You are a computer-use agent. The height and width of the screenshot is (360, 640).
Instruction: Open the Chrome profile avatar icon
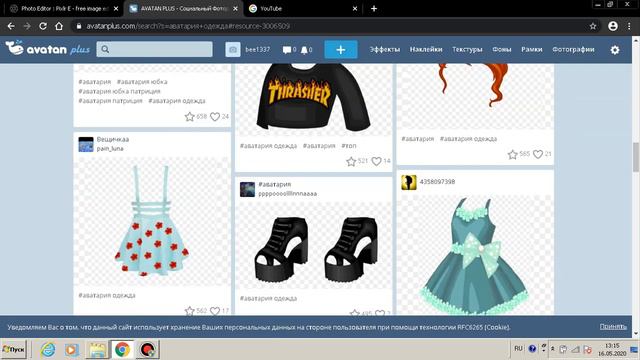click(x=613, y=26)
